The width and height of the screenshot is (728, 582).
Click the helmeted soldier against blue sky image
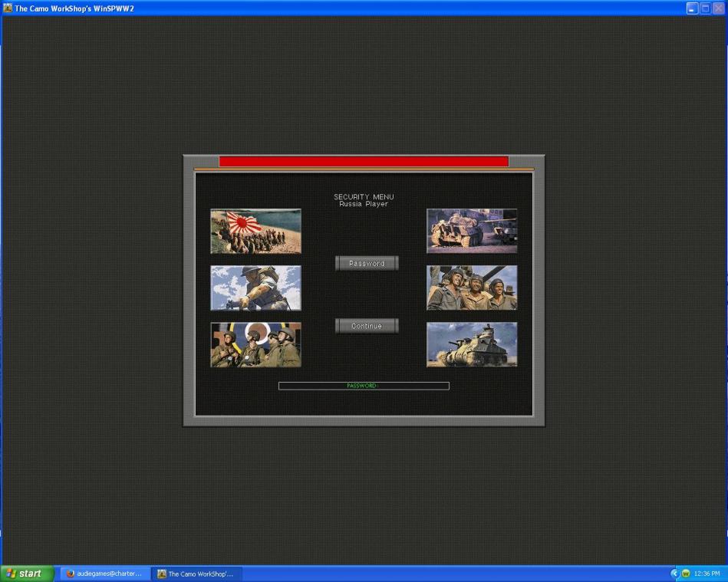tap(255, 288)
